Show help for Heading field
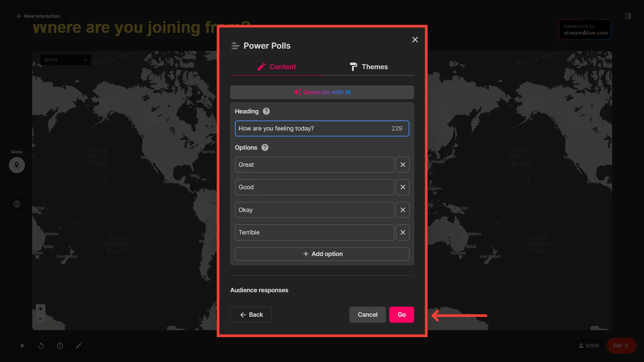This screenshot has width=644, height=362. pyautogui.click(x=266, y=111)
